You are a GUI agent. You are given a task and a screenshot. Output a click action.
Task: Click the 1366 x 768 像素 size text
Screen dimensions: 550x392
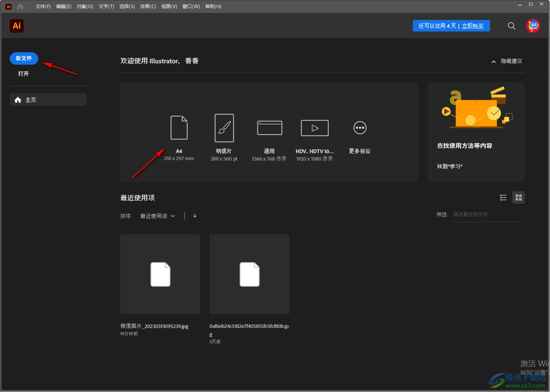(269, 159)
